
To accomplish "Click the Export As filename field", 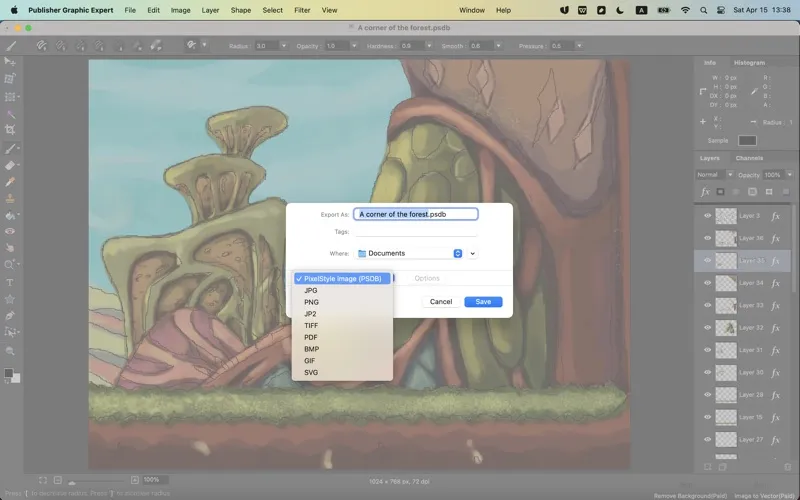I will tap(416, 214).
